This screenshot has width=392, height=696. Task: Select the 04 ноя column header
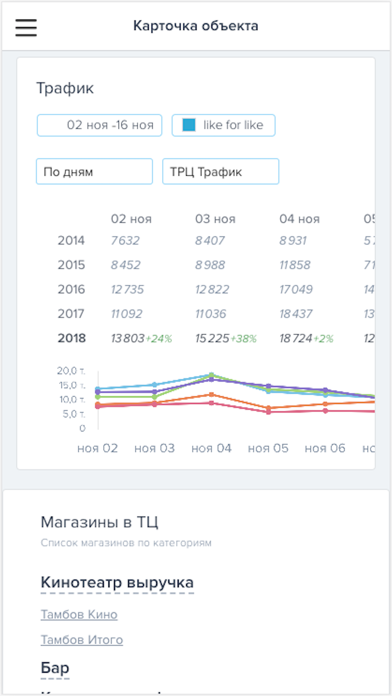coord(299,219)
